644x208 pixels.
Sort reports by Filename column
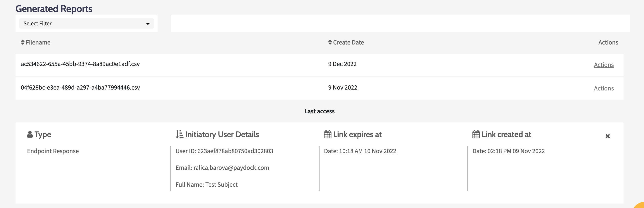tap(22, 42)
